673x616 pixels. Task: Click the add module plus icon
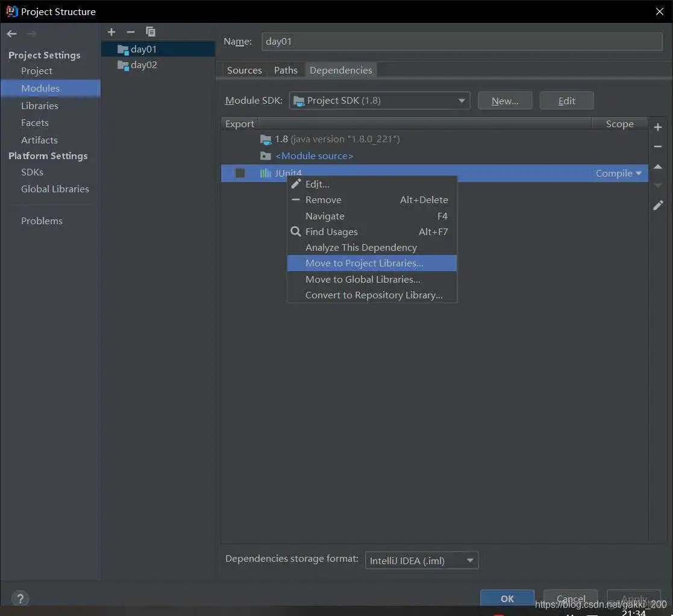[x=111, y=31]
